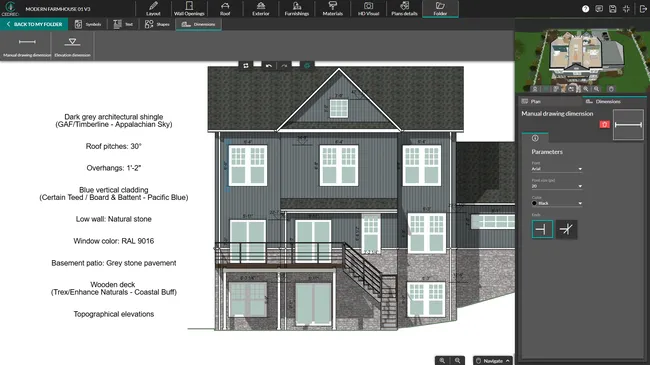Screen dimensions: 650x365
Task: Select 'Roof pitches: 30°' text annotation
Action: [114, 146]
